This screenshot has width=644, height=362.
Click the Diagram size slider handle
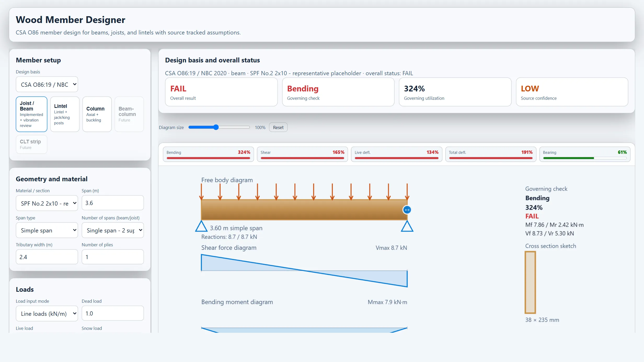(x=216, y=127)
